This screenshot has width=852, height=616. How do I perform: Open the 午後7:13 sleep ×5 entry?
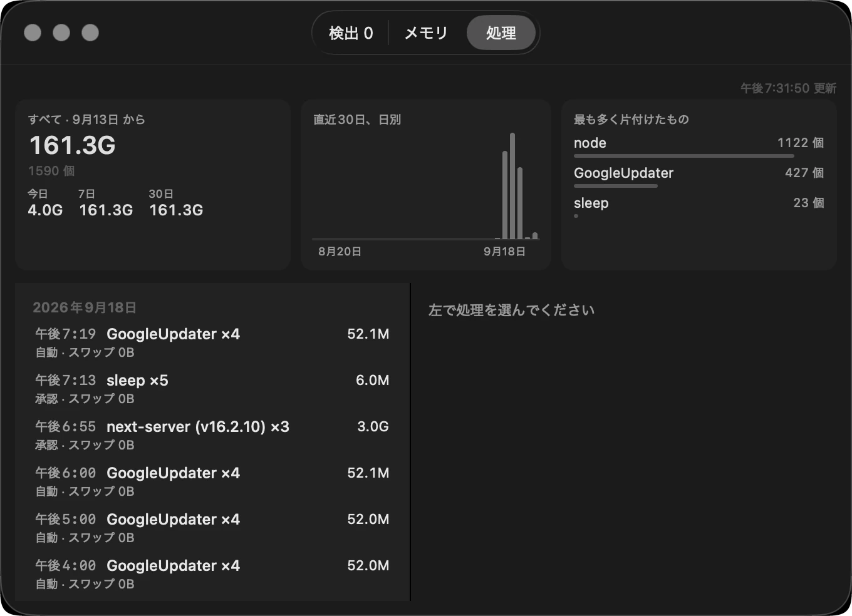(x=212, y=389)
